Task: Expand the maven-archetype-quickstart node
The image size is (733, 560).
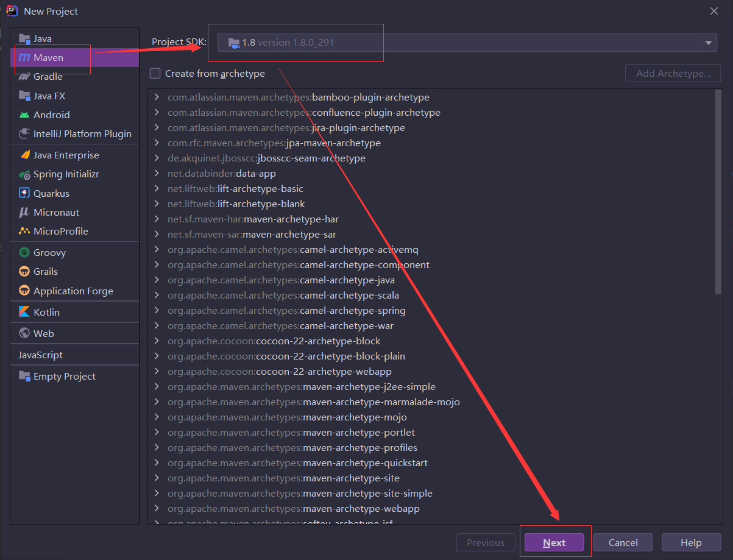Action: tap(157, 463)
